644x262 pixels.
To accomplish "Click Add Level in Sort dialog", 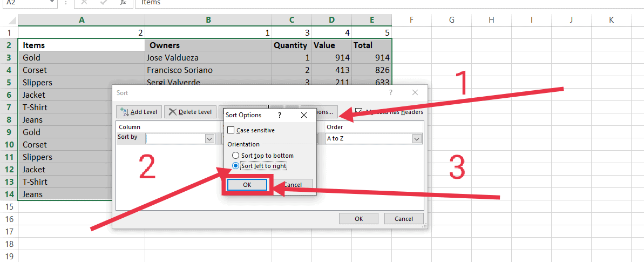I will (139, 112).
